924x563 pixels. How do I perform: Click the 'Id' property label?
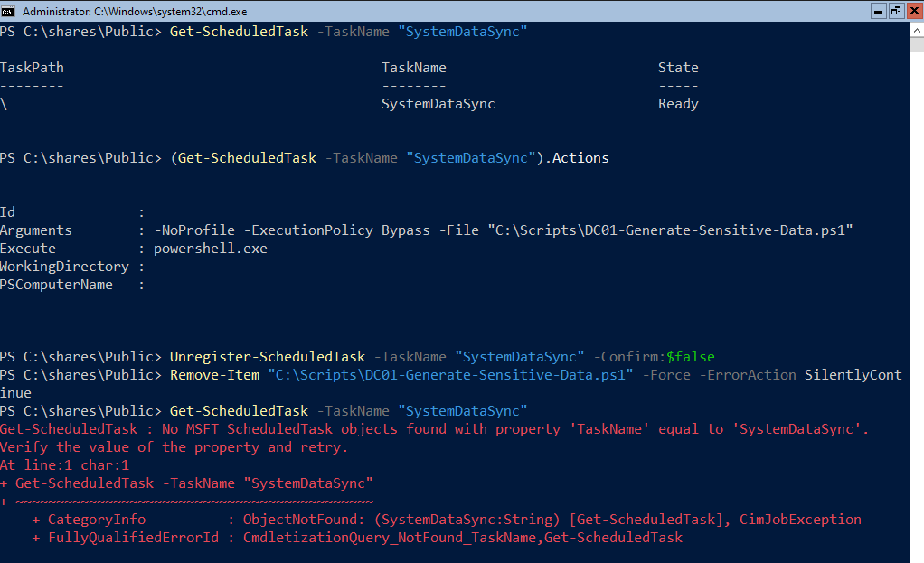[x=7, y=212]
